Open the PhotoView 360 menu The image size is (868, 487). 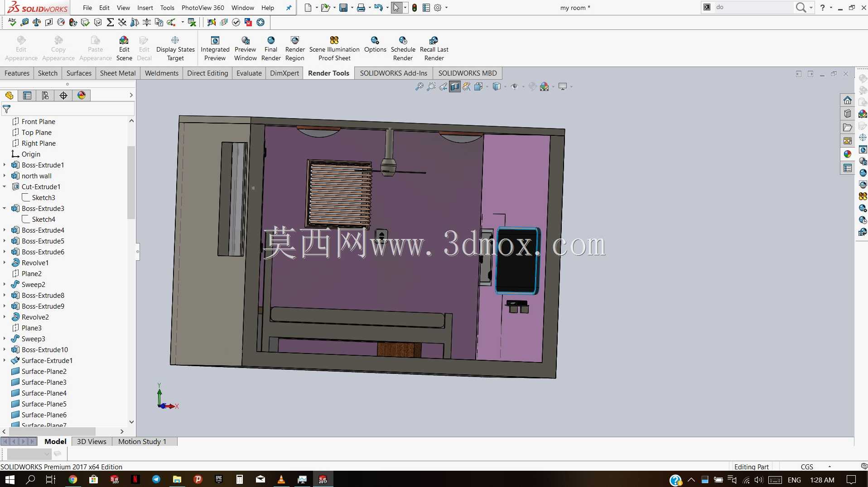click(203, 8)
